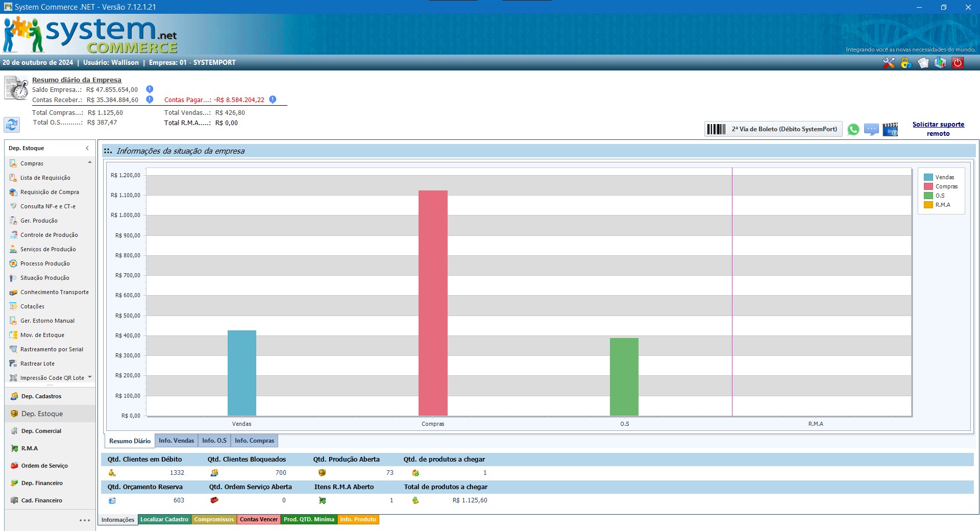Viewport: 980px width, 531px height.
Task: Click the refresh summary icon
Action: (x=12, y=125)
